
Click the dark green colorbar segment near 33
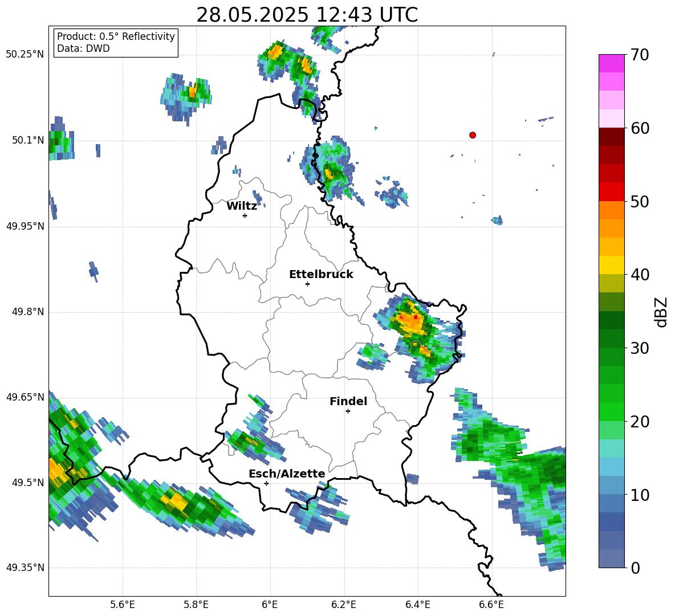point(611,320)
